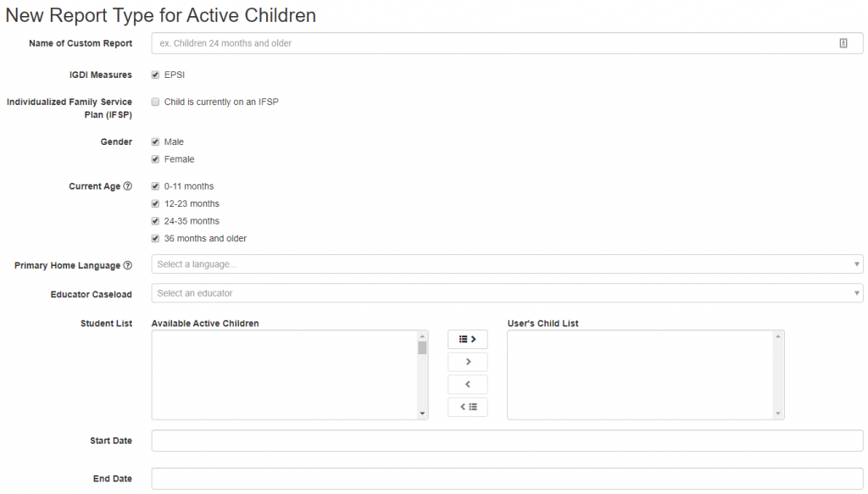The height and width of the screenshot is (494, 868).
Task: Move selected child to User's Child List
Action: (468, 362)
